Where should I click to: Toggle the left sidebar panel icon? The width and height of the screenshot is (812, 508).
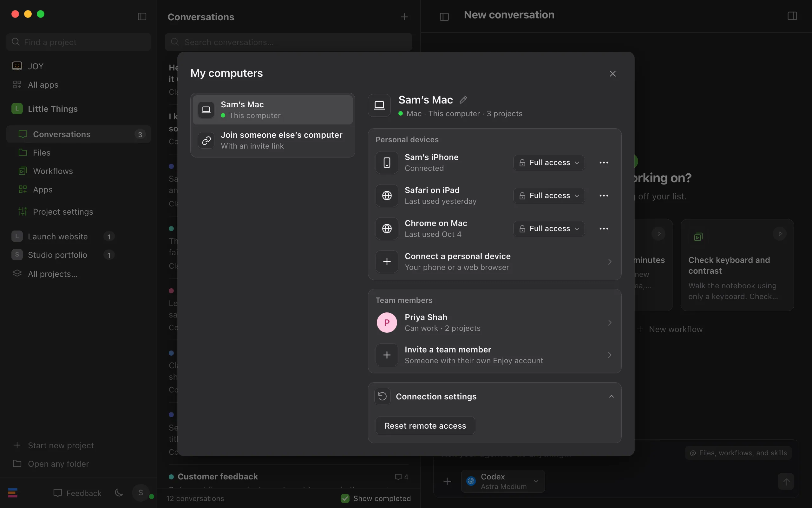[142, 17]
